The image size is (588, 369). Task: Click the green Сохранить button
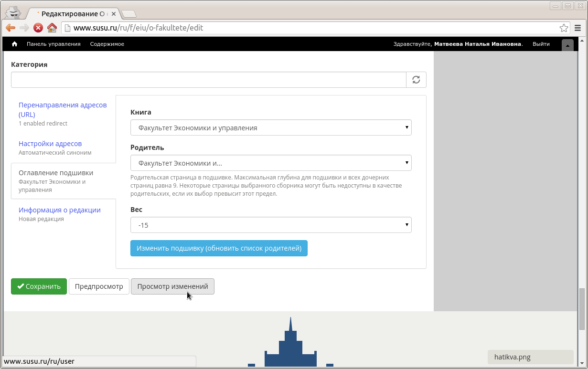coord(39,286)
